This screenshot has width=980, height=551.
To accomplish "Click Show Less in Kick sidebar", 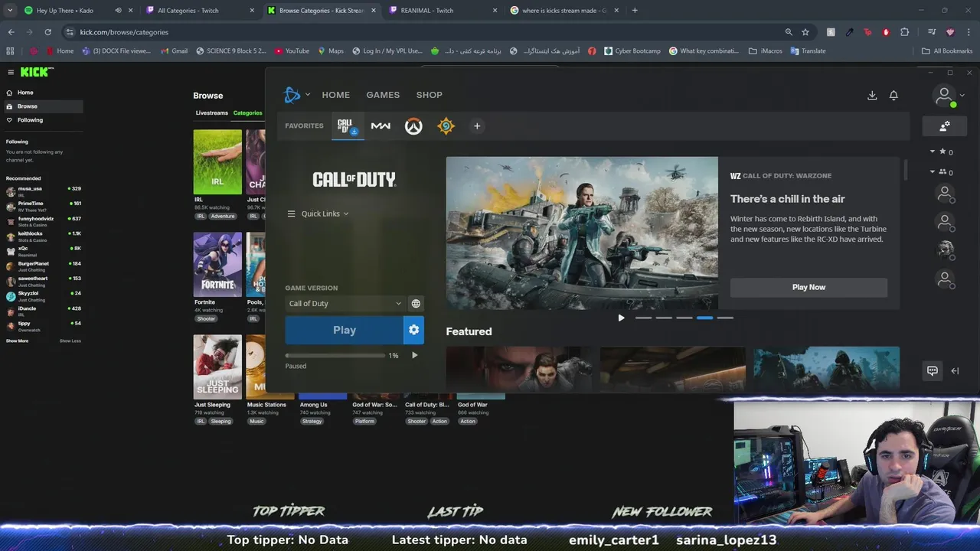I will [70, 341].
